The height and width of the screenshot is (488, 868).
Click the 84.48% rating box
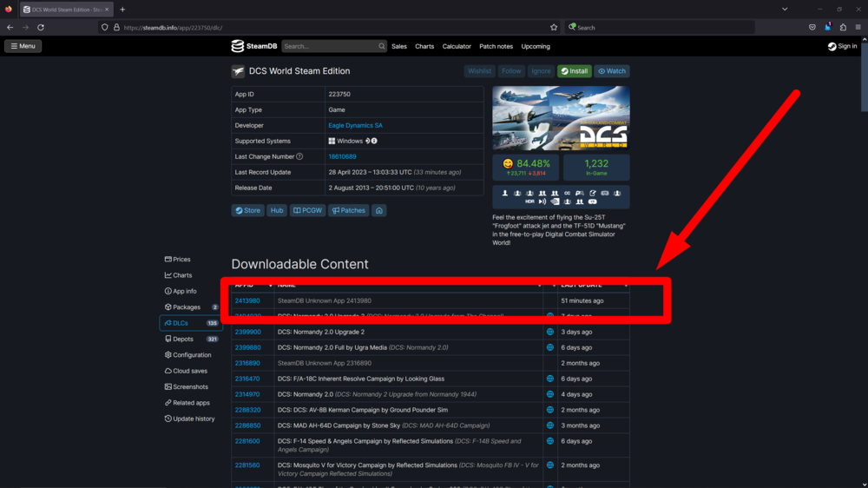[x=526, y=168]
